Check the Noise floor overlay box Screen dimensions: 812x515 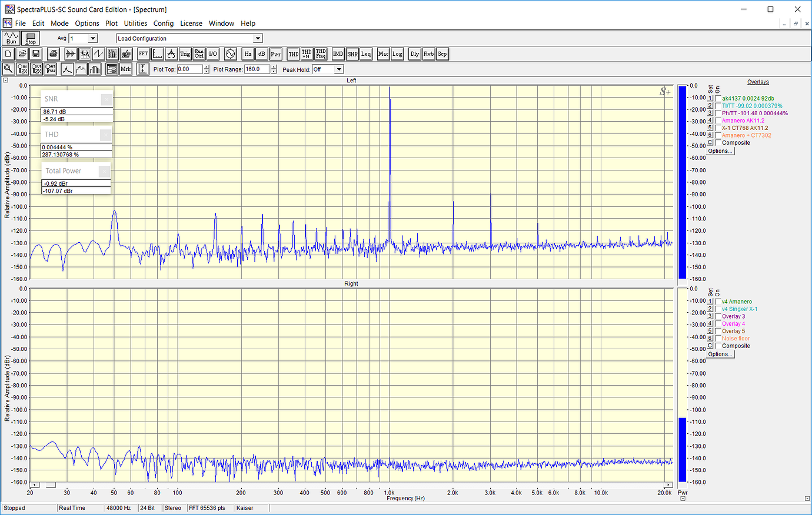(x=718, y=339)
